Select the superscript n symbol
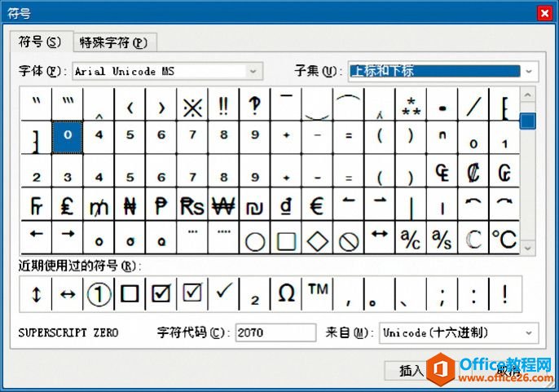 [442, 137]
